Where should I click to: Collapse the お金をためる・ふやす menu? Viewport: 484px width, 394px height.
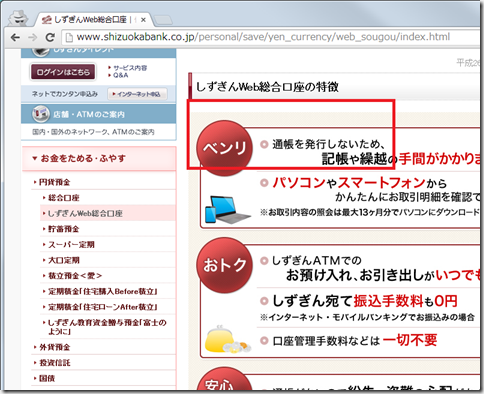pyautogui.click(x=99, y=158)
